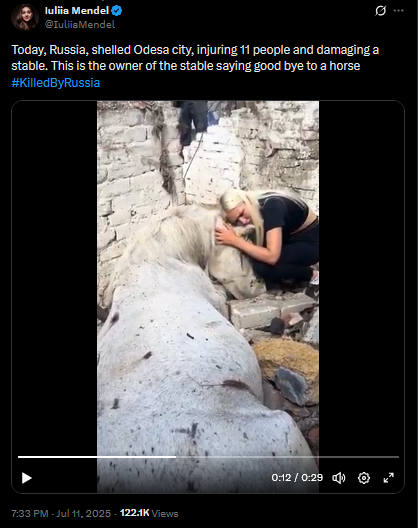
Task: Play the video with the play button
Action: (x=27, y=478)
